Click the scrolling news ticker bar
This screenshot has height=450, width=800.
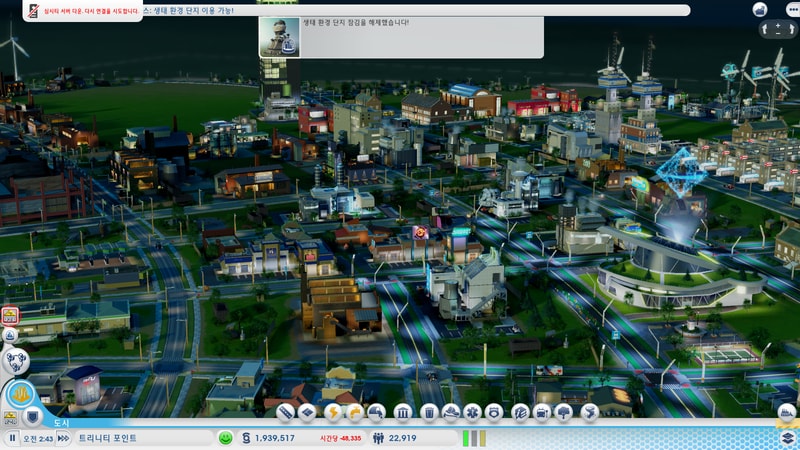[416, 10]
